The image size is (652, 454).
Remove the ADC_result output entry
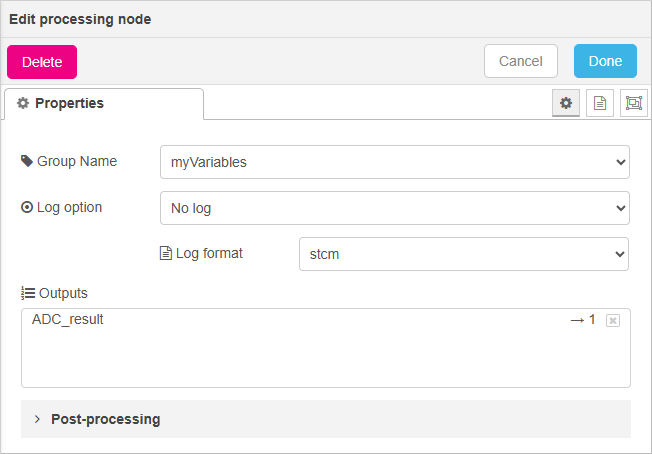click(613, 320)
